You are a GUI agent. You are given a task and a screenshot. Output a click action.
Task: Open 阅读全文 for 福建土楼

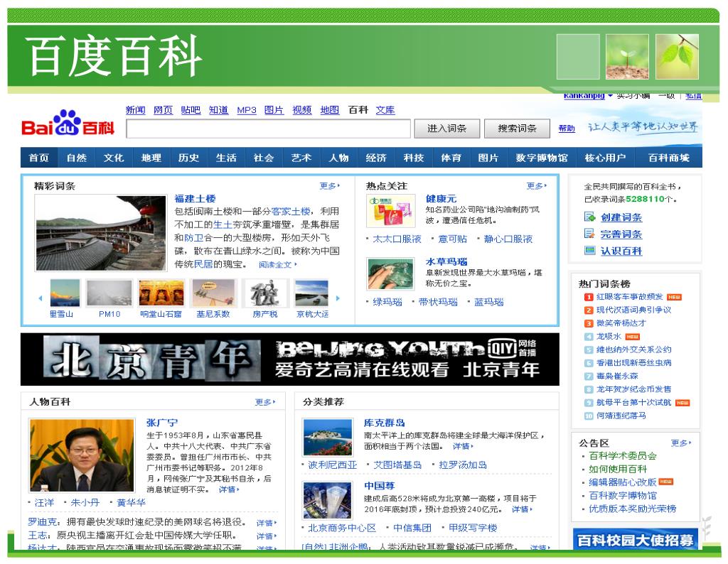278,264
